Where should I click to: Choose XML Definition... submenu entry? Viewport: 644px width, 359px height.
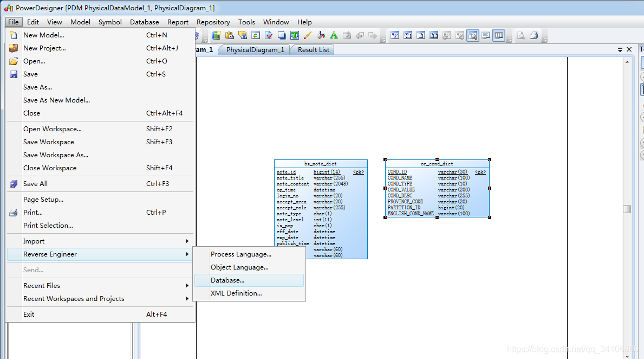point(249,293)
